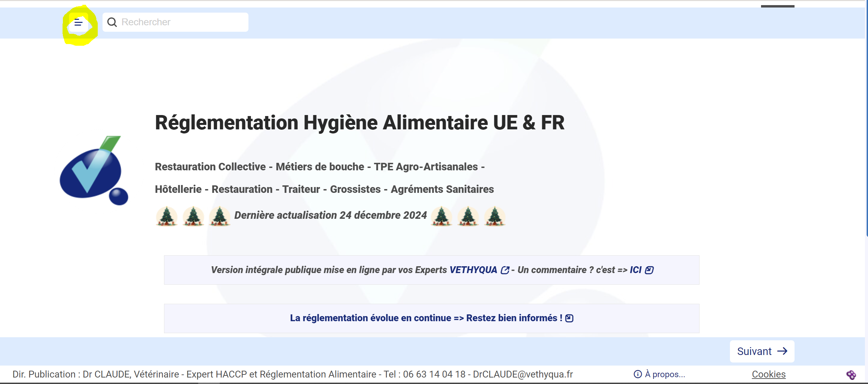Screen dimensions: 868x384
Task: Click the purple flower icon in footer
Action: click(851, 375)
